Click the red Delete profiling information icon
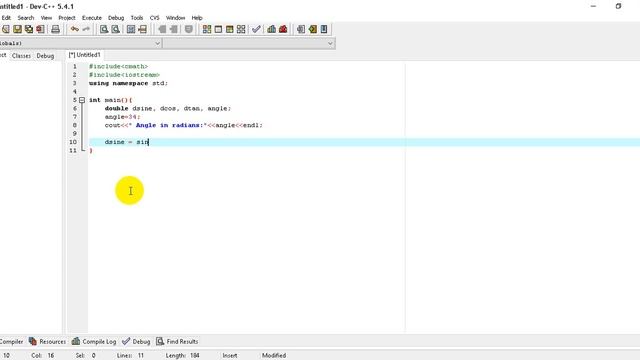 coord(283,29)
